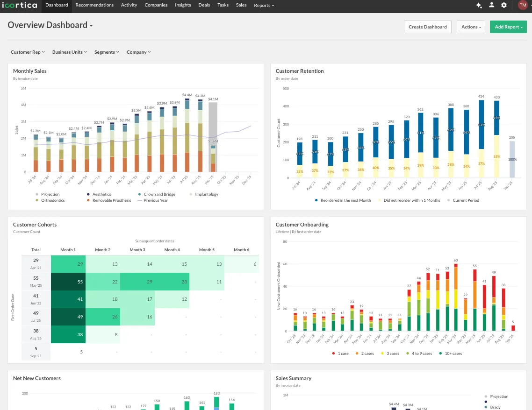Click the Sales Summary title
532x410 pixels.
point(294,378)
